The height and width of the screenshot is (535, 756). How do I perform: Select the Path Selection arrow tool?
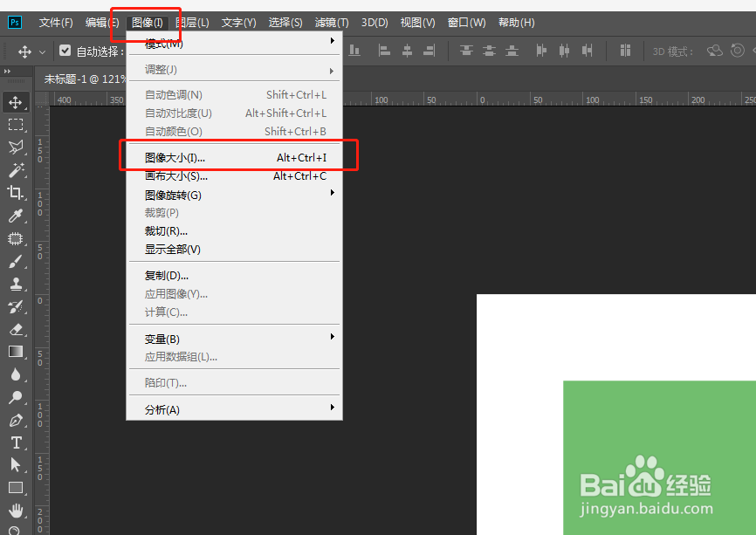click(x=16, y=464)
